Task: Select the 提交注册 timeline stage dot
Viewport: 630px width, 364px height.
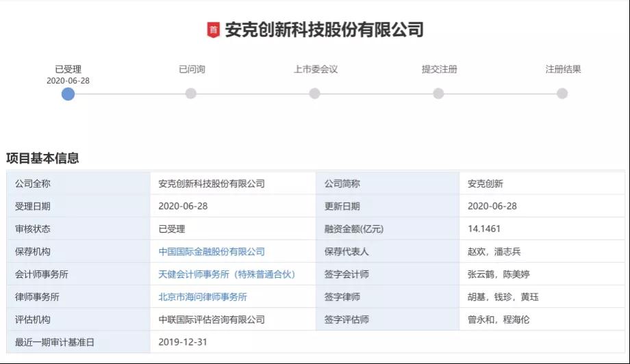Action: pyautogui.click(x=438, y=94)
